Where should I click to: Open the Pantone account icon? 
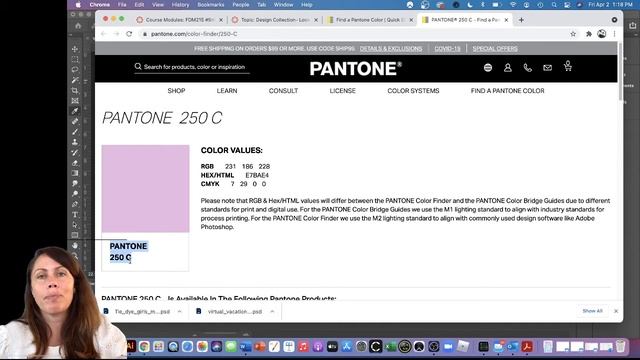(x=508, y=68)
